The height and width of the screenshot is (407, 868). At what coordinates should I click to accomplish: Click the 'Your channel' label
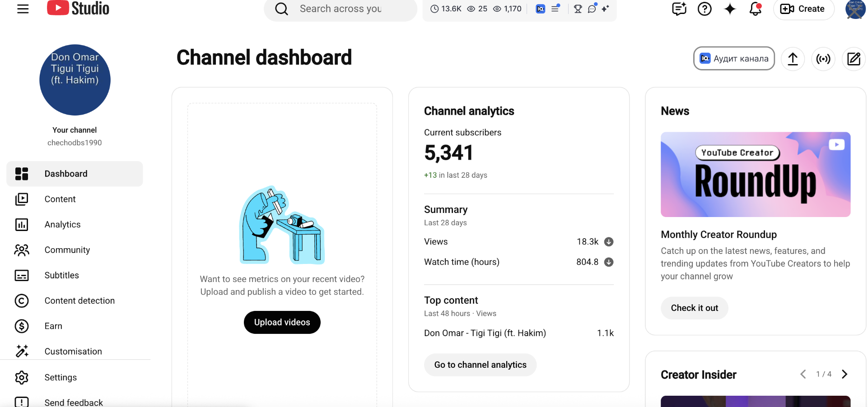tap(75, 130)
